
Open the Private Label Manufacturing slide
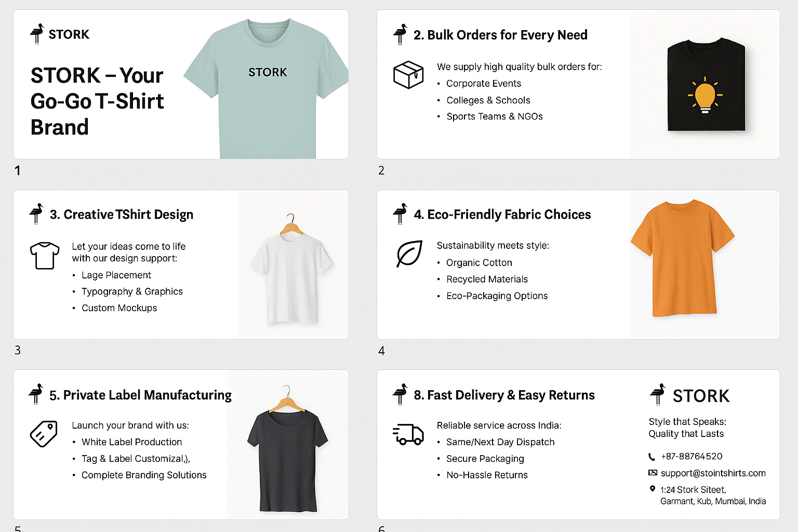181,445
